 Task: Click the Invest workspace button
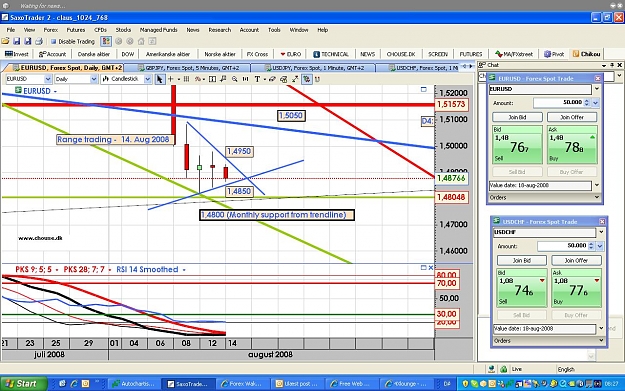(17, 54)
